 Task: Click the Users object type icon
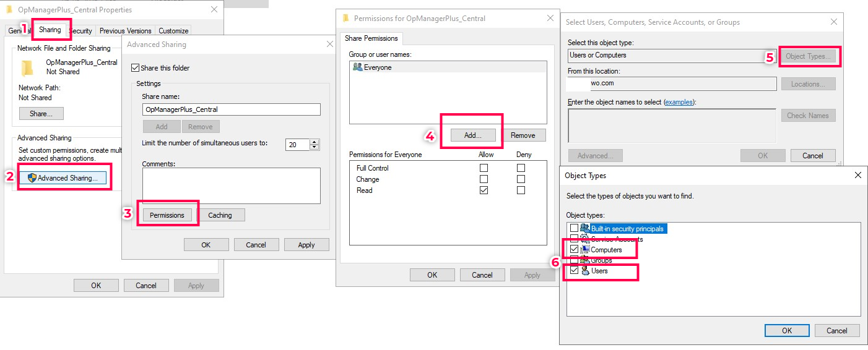pos(585,270)
